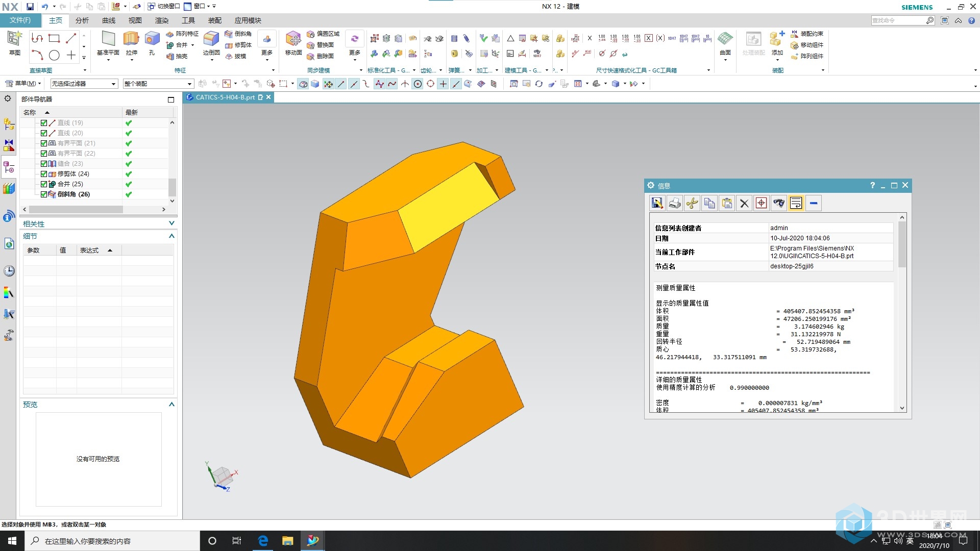This screenshot has height=551, width=980.
Task: Open the 文件(F) menu
Action: 20,20
